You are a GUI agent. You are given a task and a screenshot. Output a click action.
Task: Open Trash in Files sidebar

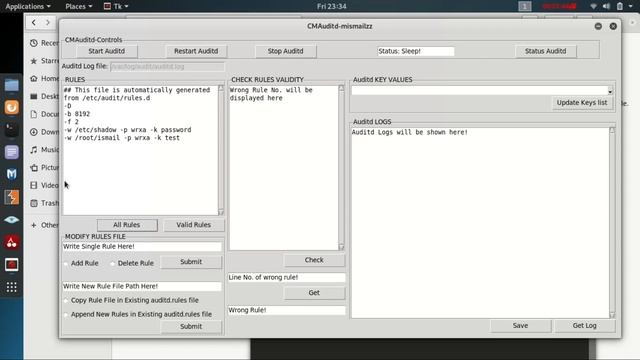point(44,203)
